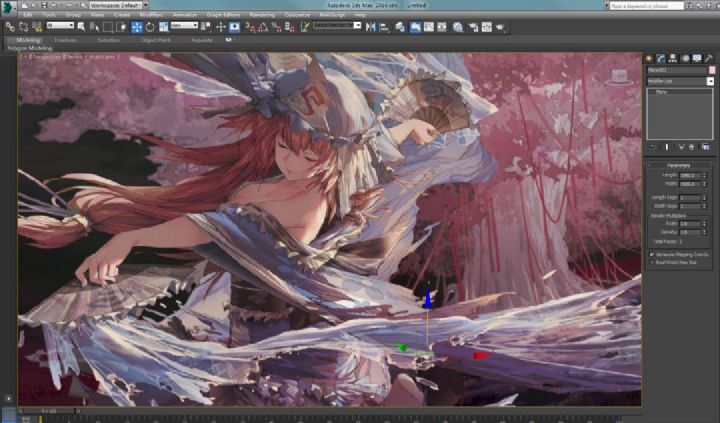Open the reference coordinate system dropdown

185,26
